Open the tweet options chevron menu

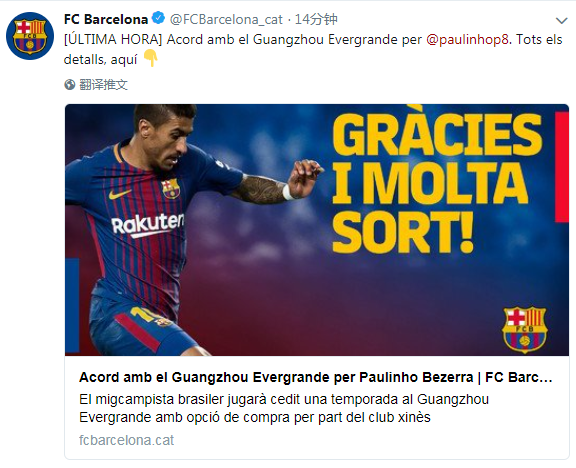[x=562, y=21]
